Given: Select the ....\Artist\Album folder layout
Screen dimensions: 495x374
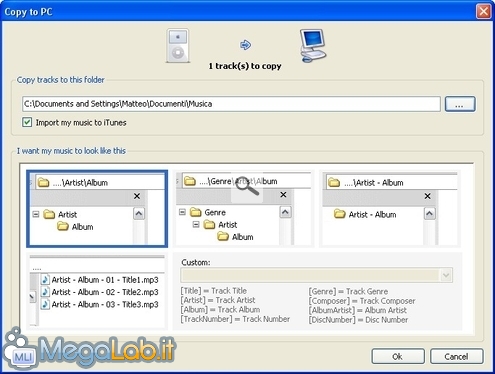Looking at the screenshot, I should [x=97, y=209].
